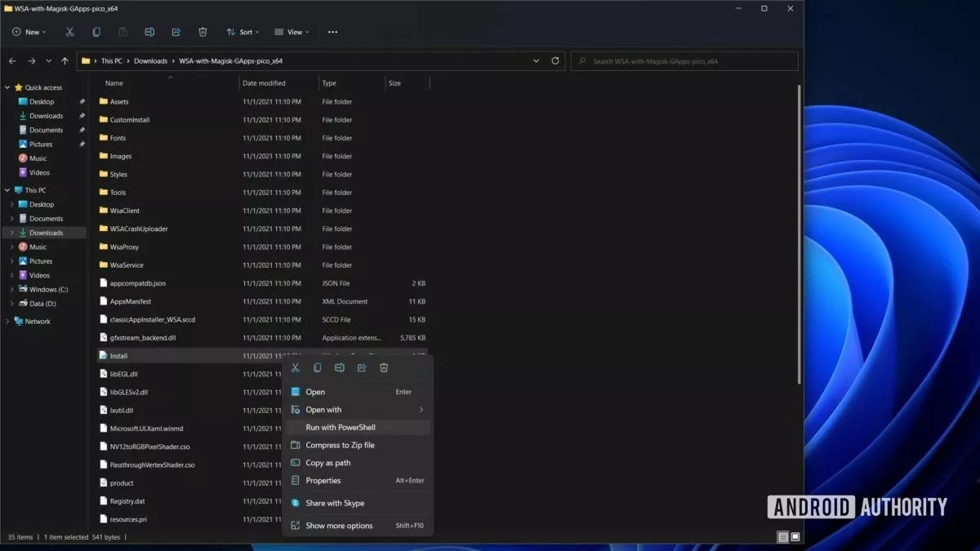Expand Windows (C:) drive node

11,290
